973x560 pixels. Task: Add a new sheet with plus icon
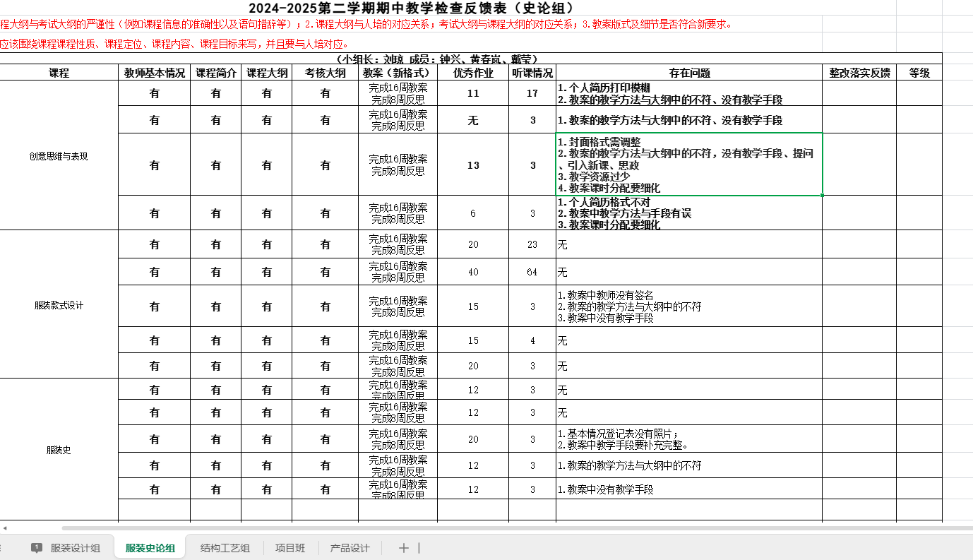click(x=403, y=548)
